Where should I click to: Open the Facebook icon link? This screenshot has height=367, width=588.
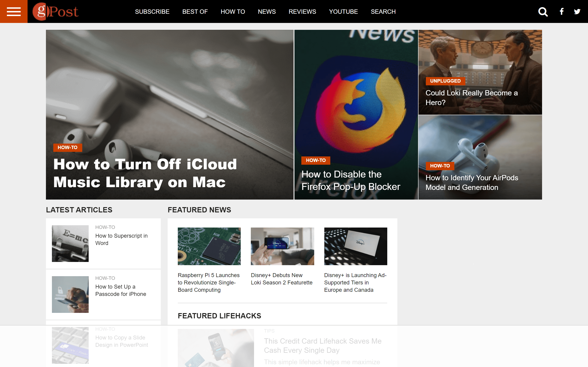[562, 11]
